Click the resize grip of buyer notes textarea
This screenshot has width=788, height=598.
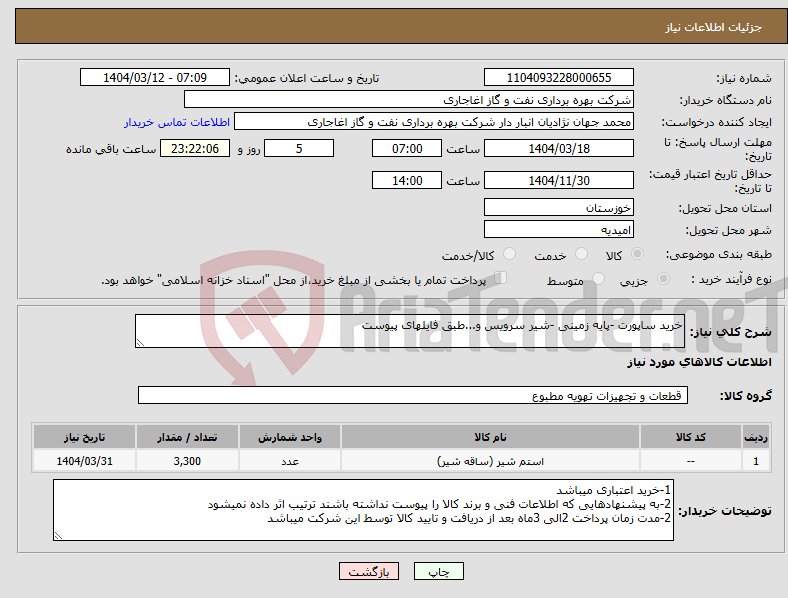(58, 536)
